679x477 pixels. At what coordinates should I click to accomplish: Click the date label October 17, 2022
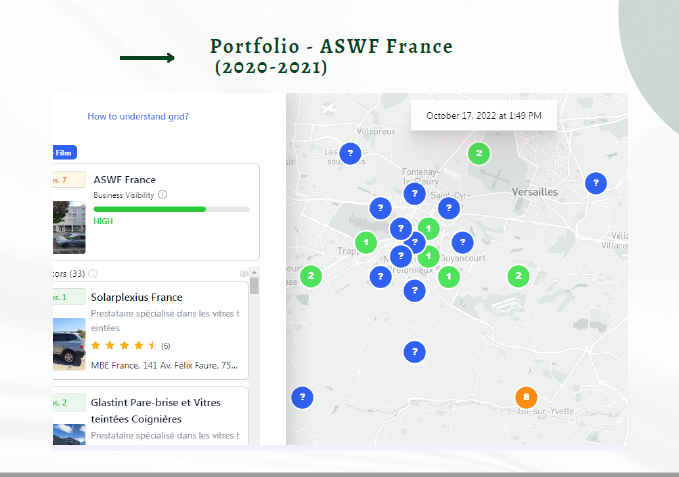click(484, 116)
